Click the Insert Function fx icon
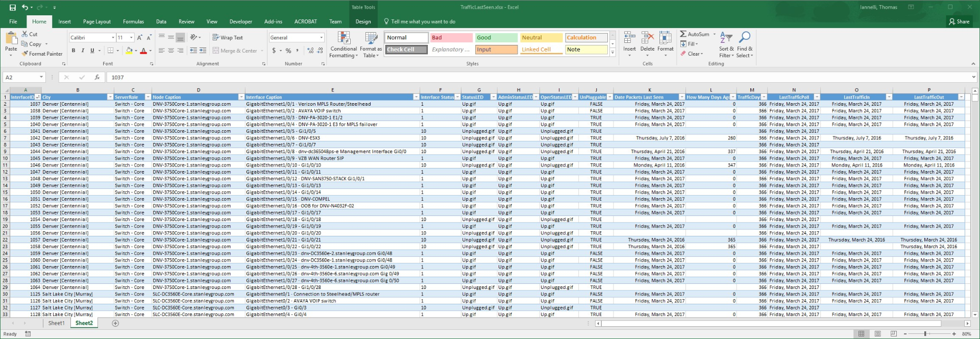Screen dimensions: 980x339 click(x=97, y=78)
